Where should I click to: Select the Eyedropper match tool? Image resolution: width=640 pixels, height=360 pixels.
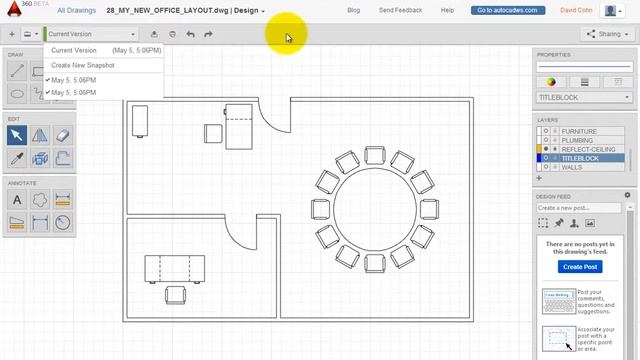pyautogui.click(x=17, y=158)
